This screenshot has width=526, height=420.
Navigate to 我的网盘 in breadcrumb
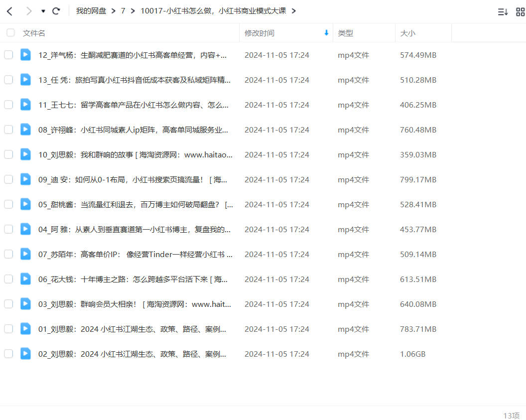pos(91,11)
